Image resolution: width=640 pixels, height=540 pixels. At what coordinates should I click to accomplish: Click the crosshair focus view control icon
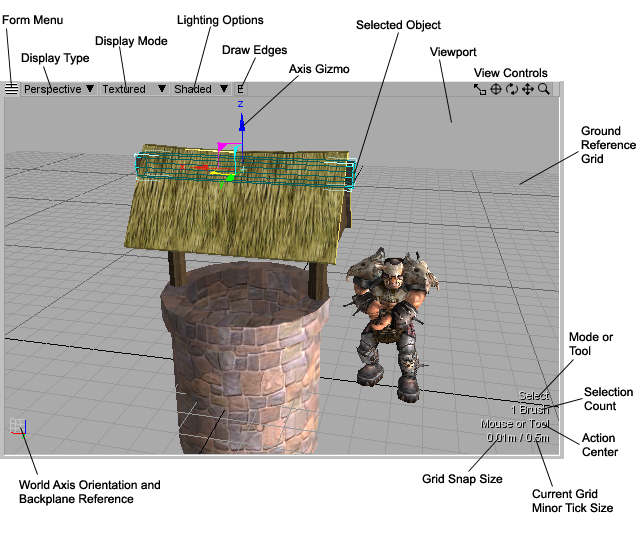click(x=496, y=89)
